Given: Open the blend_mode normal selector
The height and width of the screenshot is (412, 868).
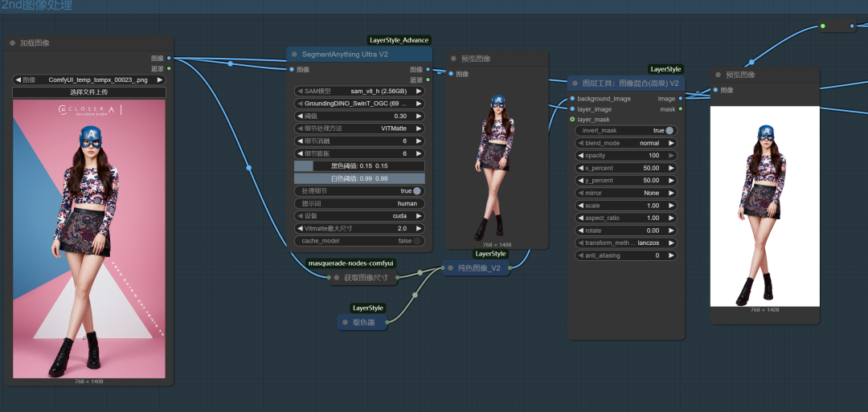Looking at the screenshot, I should pyautogui.click(x=626, y=143).
